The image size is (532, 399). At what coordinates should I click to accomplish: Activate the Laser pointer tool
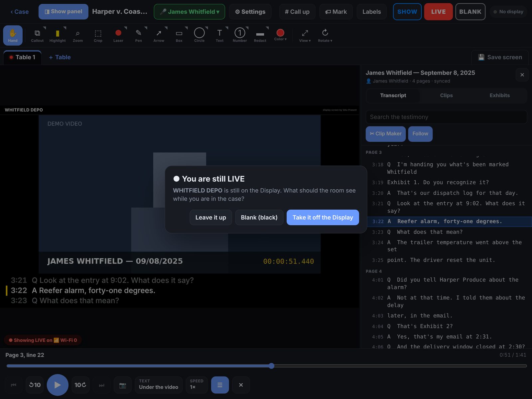coord(118,35)
